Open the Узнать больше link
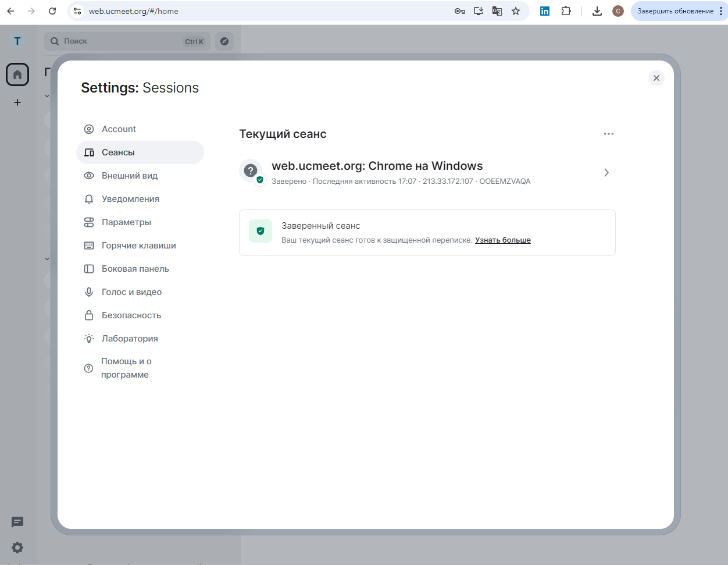728x565 pixels. click(x=502, y=240)
